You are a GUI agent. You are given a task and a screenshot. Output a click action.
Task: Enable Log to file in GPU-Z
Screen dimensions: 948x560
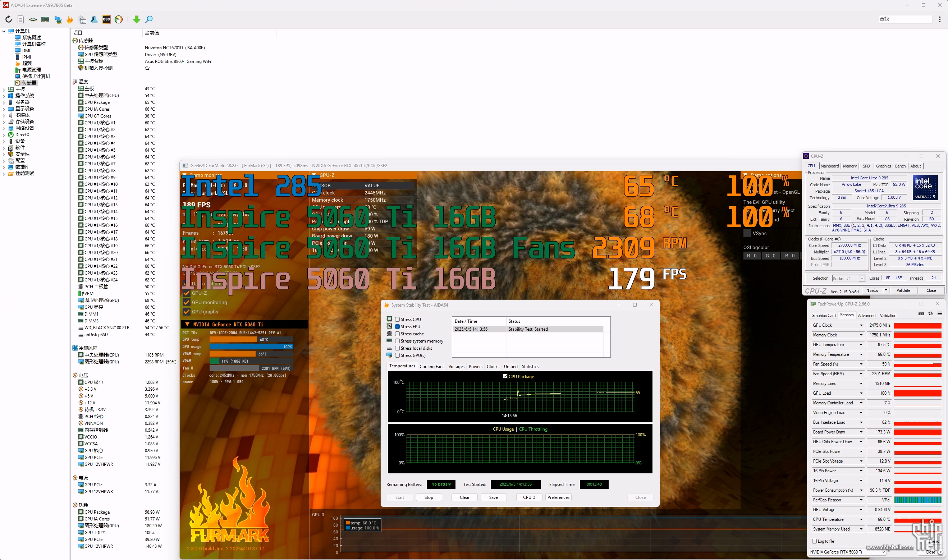tap(814, 541)
